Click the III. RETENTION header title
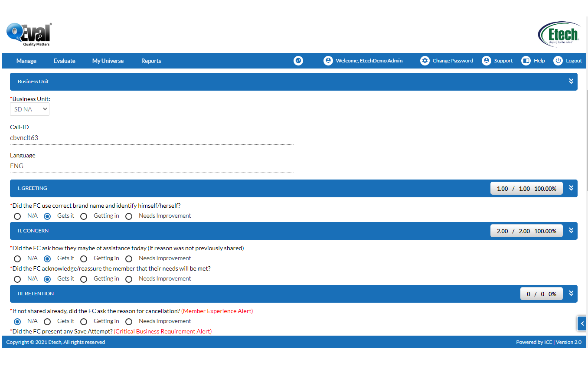 [36, 294]
